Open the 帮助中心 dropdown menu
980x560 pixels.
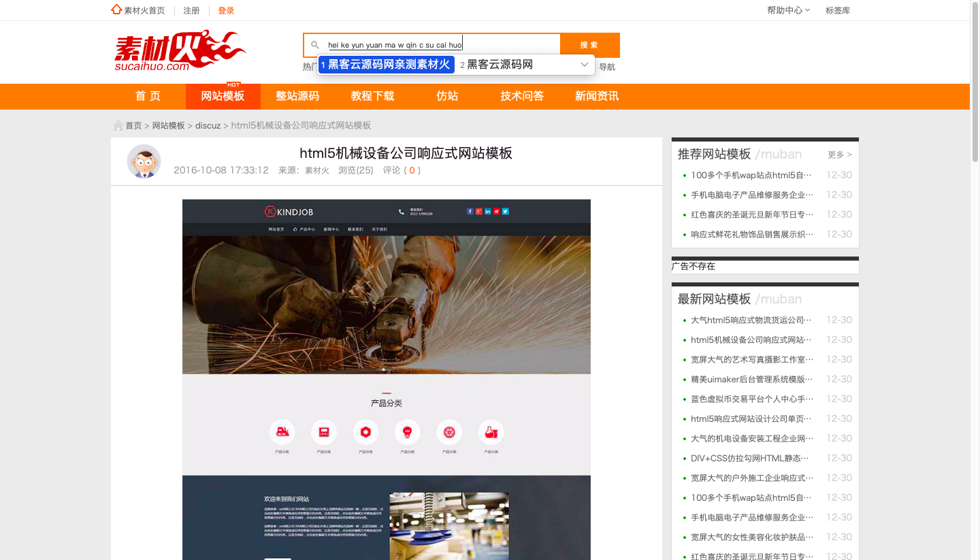point(788,10)
